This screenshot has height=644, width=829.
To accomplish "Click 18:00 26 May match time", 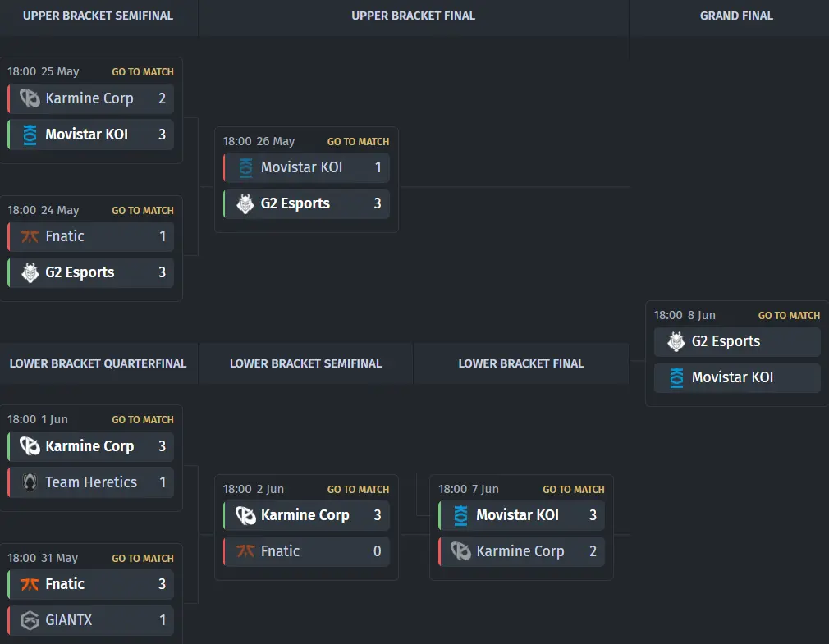I will pos(259,142).
